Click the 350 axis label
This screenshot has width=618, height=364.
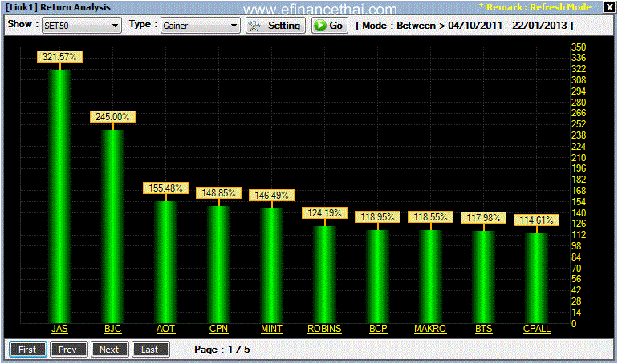(x=579, y=47)
